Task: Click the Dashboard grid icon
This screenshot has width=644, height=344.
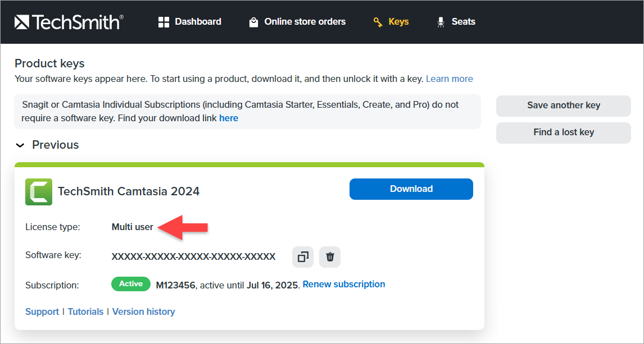Action: 164,22
